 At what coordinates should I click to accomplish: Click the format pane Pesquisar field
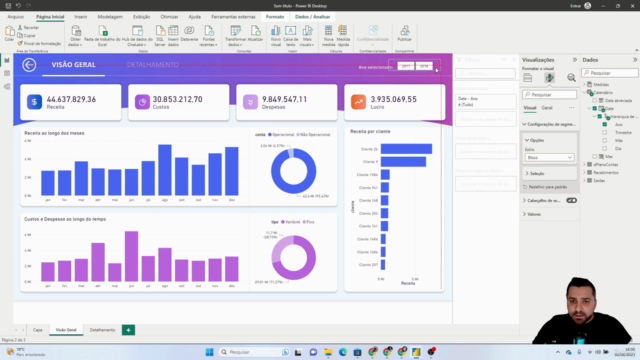coord(549,95)
